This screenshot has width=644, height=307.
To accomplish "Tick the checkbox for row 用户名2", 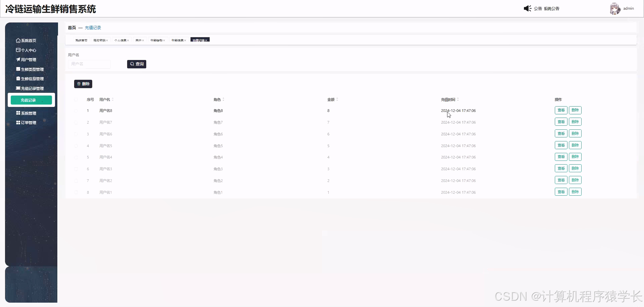I will (76, 181).
